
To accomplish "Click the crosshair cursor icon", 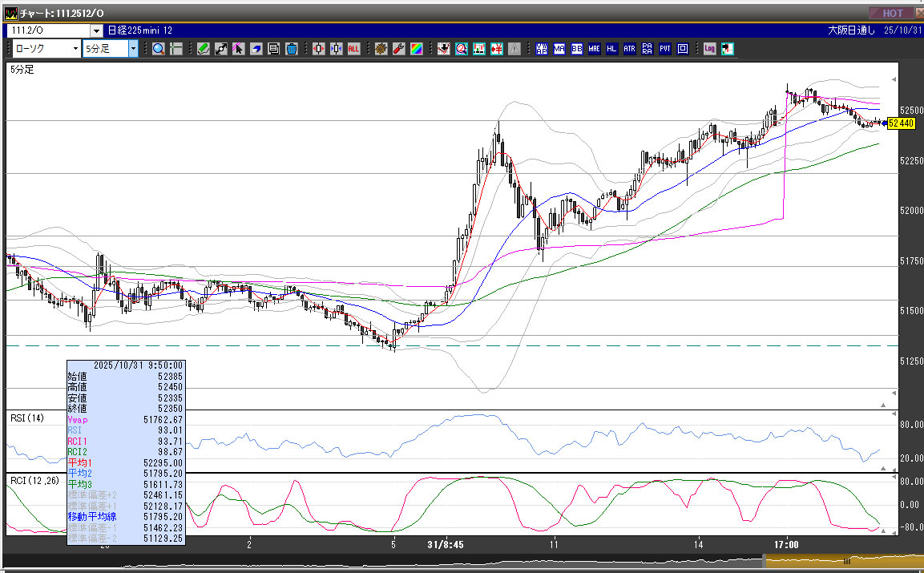I will point(176,49).
